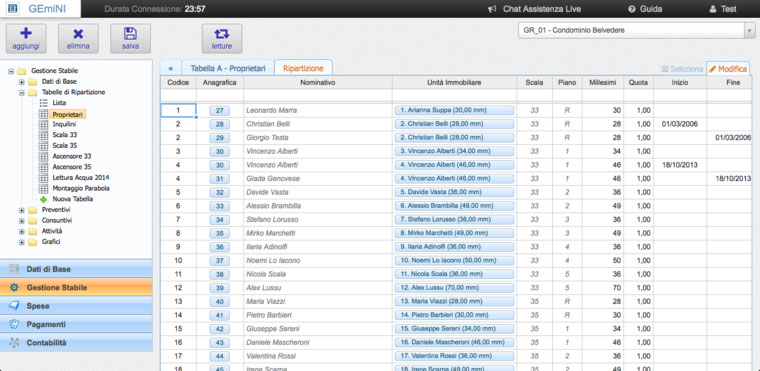Click the Unità Immobiliare filter field
Image resolution: width=760 pixels, height=371 pixels.
point(454,95)
